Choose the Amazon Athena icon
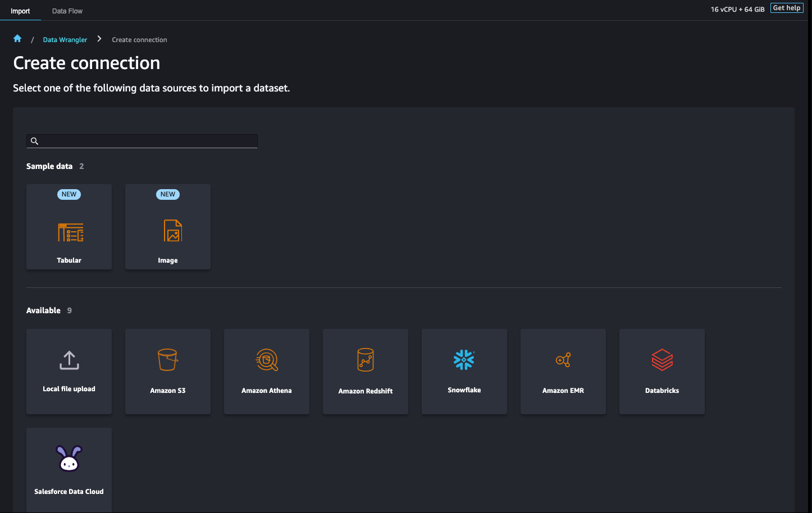This screenshot has width=812, height=513. pos(267,360)
